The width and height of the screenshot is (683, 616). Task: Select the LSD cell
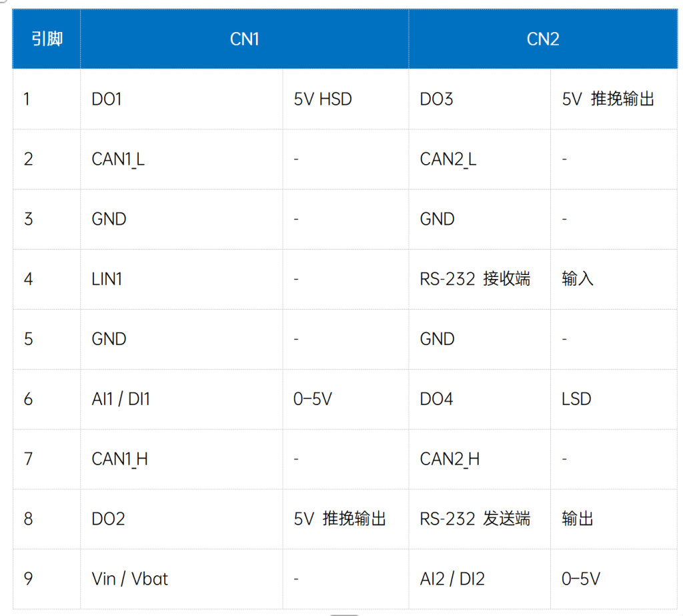coord(576,399)
